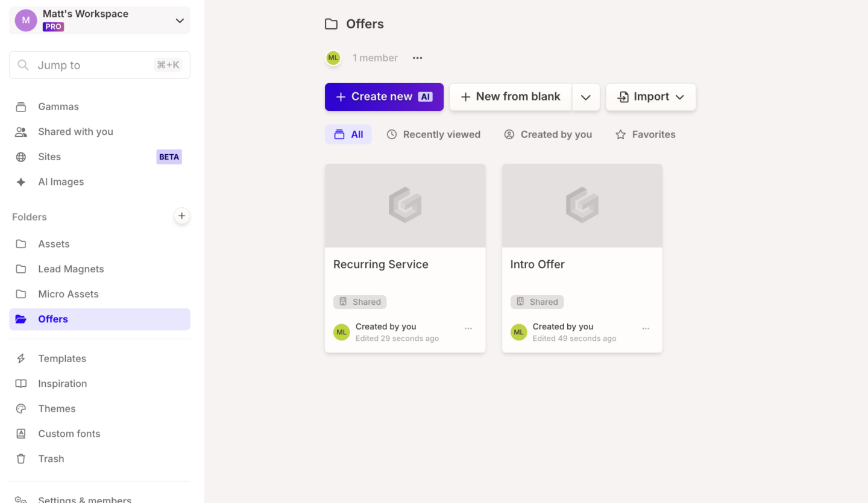This screenshot has width=868, height=503.
Task: Open Shared with you people icon
Action: (x=21, y=132)
